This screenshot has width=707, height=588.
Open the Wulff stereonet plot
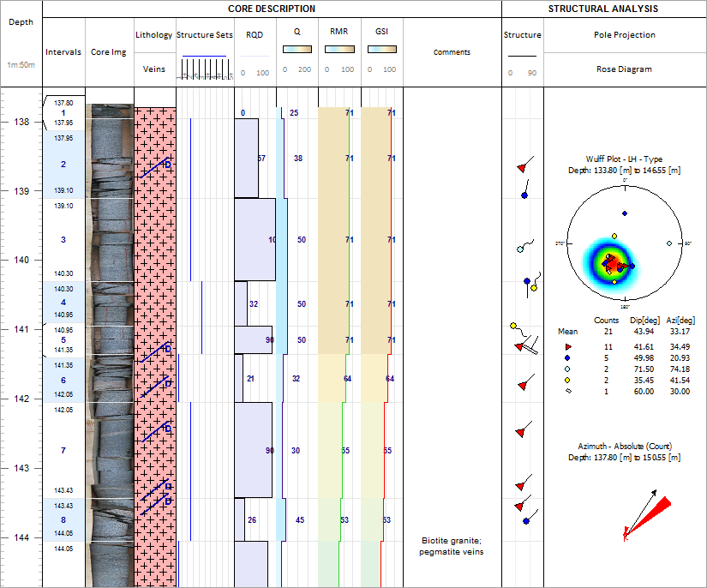pyautogui.click(x=623, y=242)
